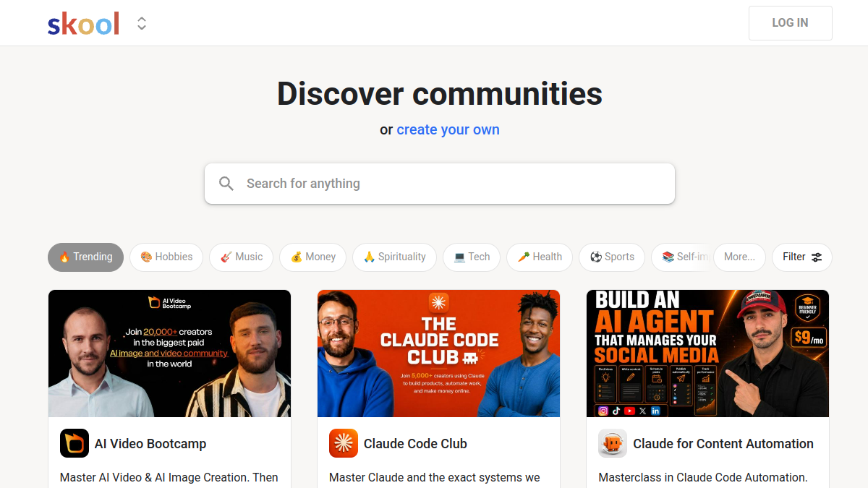868x488 pixels.
Task: Open the Filter options button
Action: 802,257
